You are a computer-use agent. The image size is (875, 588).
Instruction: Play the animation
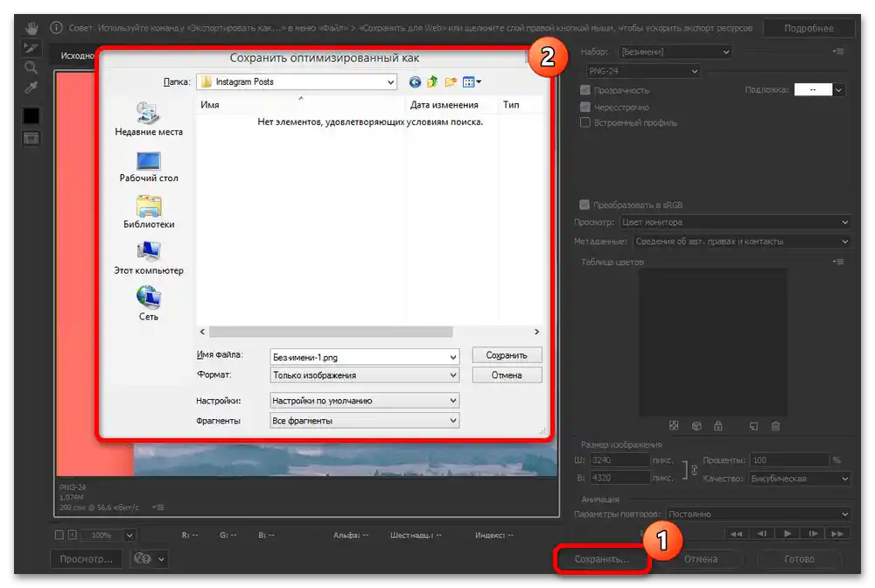click(x=787, y=534)
